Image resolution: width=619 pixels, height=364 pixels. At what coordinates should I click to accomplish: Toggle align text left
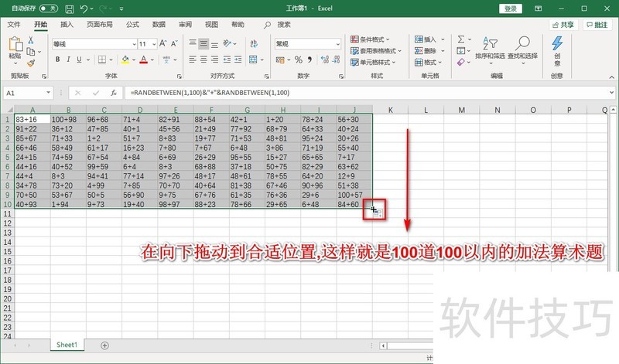point(192,60)
